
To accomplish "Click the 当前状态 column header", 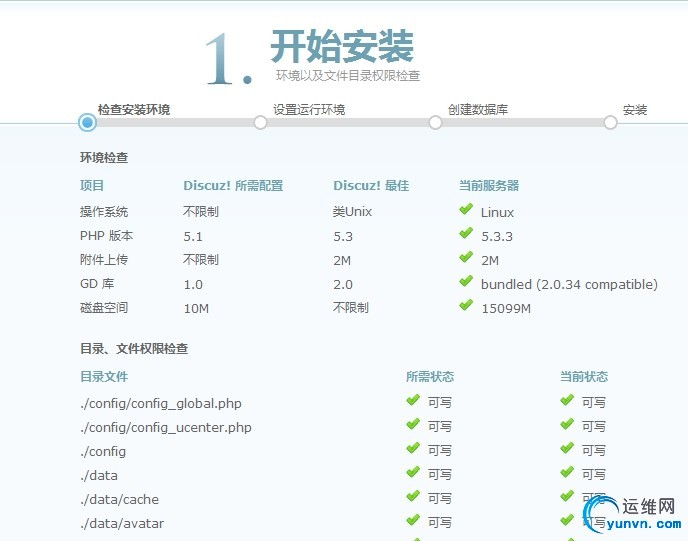I will (584, 376).
